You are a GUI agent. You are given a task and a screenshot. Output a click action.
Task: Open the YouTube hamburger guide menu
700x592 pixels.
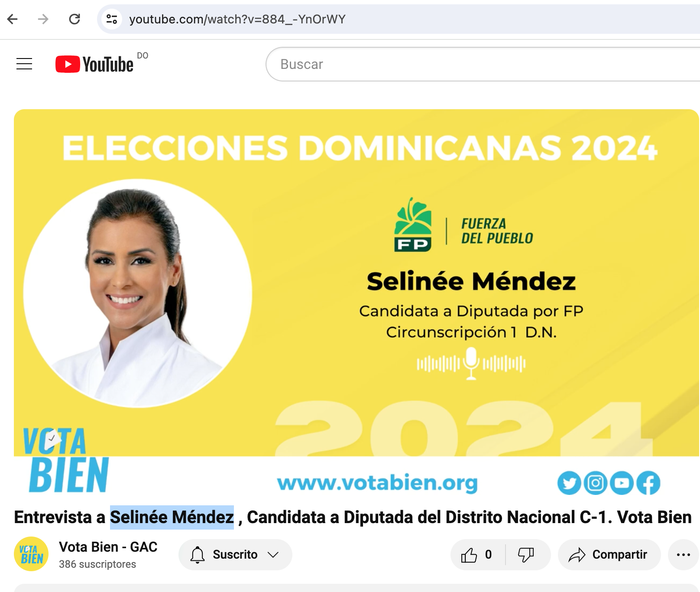click(x=24, y=64)
